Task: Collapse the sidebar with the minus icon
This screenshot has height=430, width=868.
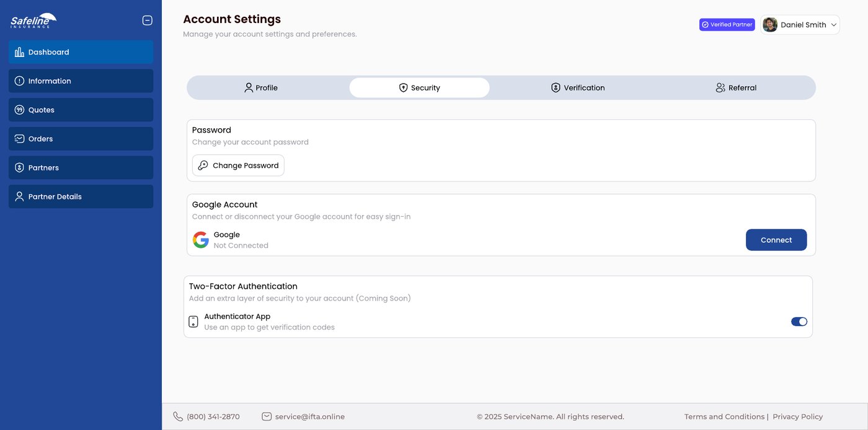Action: coord(148,20)
